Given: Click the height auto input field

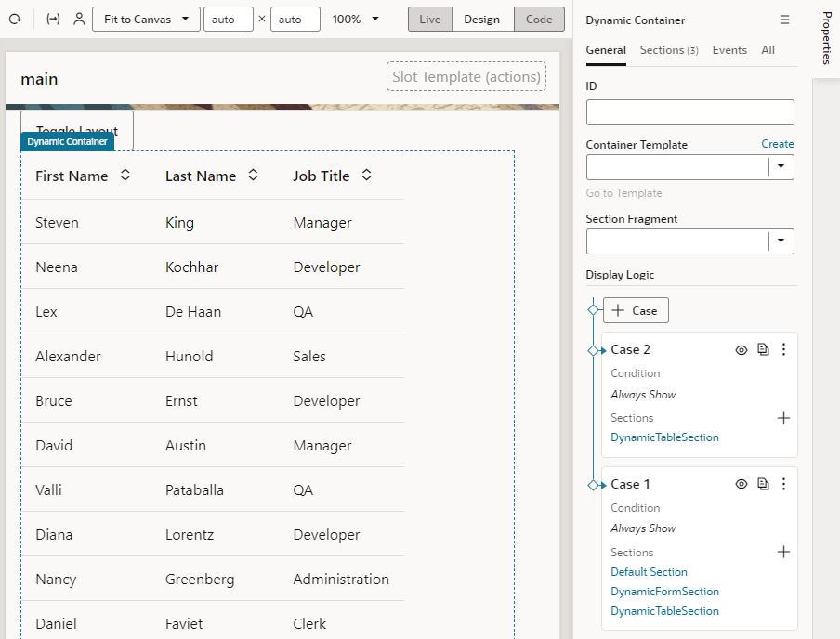Looking at the screenshot, I should click(295, 20).
